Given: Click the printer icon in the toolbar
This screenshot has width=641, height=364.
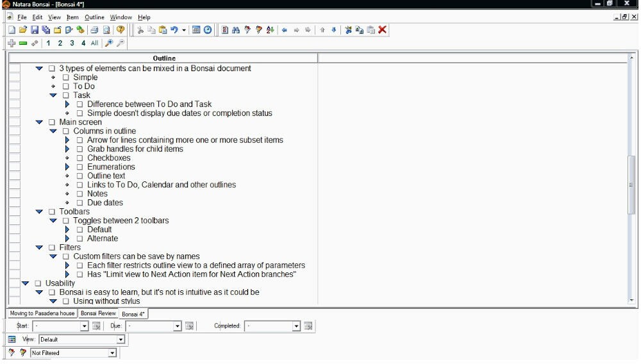Looking at the screenshot, I should pos(94,30).
